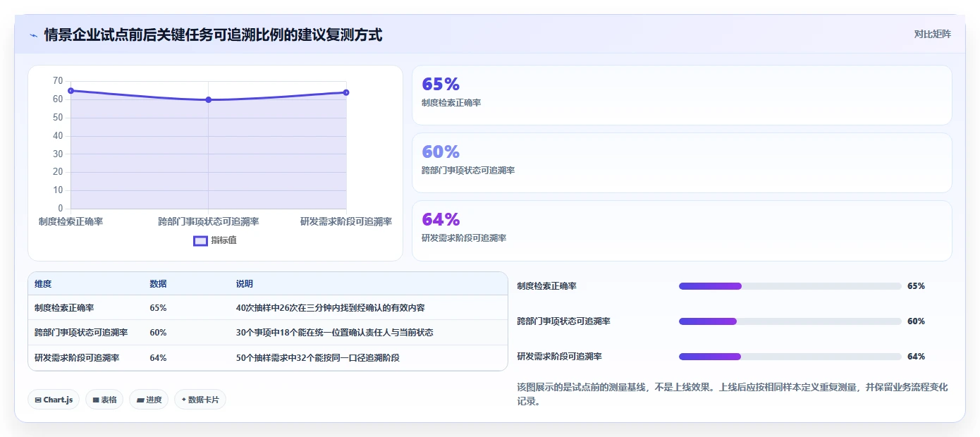Image resolution: width=980 pixels, height=437 pixels.
Task: Click the 制度检索正确率 label left of its progress bar
Action: 546,286
